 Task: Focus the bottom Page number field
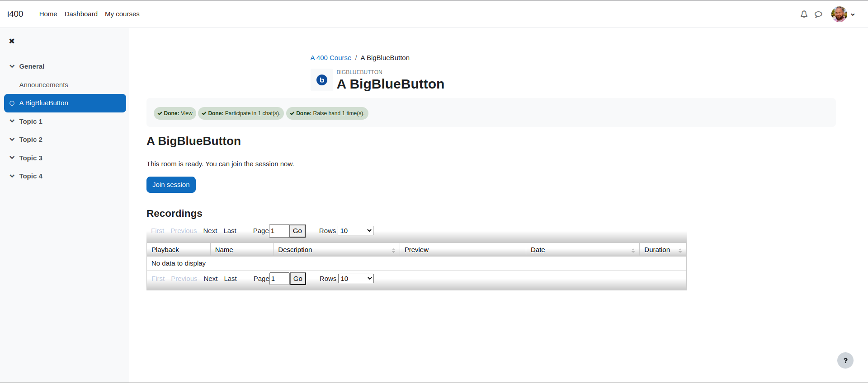tap(279, 279)
